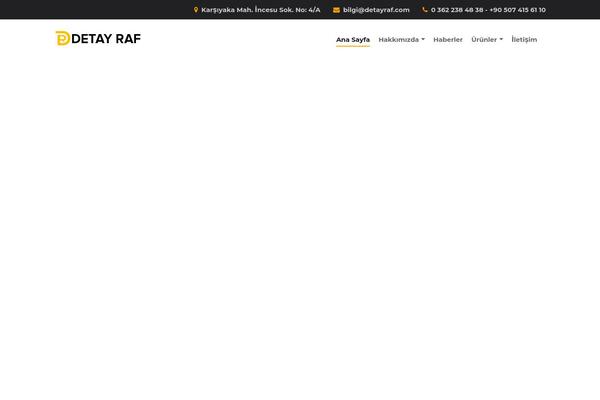Image resolution: width=600 pixels, height=400 pixels.
Task: Click the phone handset icon
Action: pyautogui.click(x=425, y=10)
